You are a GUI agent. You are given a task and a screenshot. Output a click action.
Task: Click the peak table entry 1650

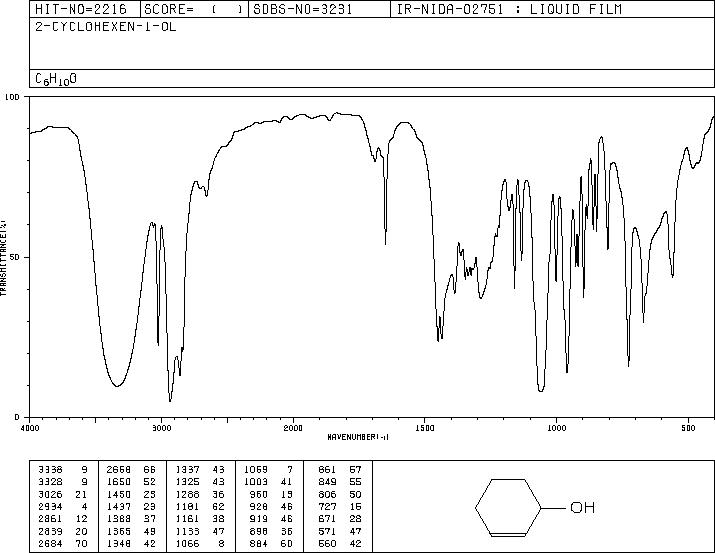click(x=119, y=482)
